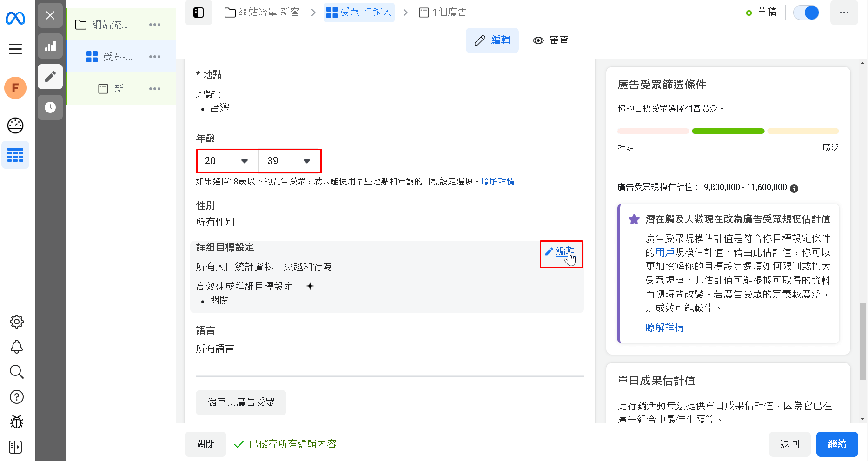Click the 所有性別 value

pyautogui.click(x=215, y=223)
